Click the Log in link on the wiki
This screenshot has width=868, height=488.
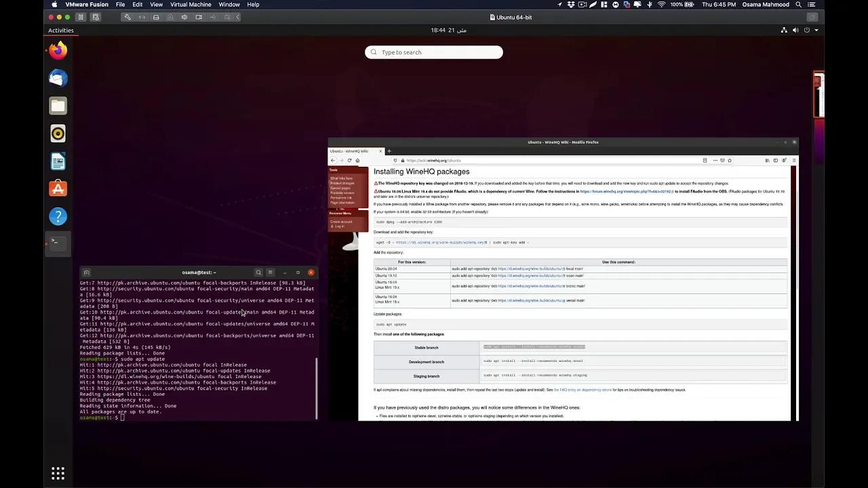pyautogui.click(x=338, y=226)
